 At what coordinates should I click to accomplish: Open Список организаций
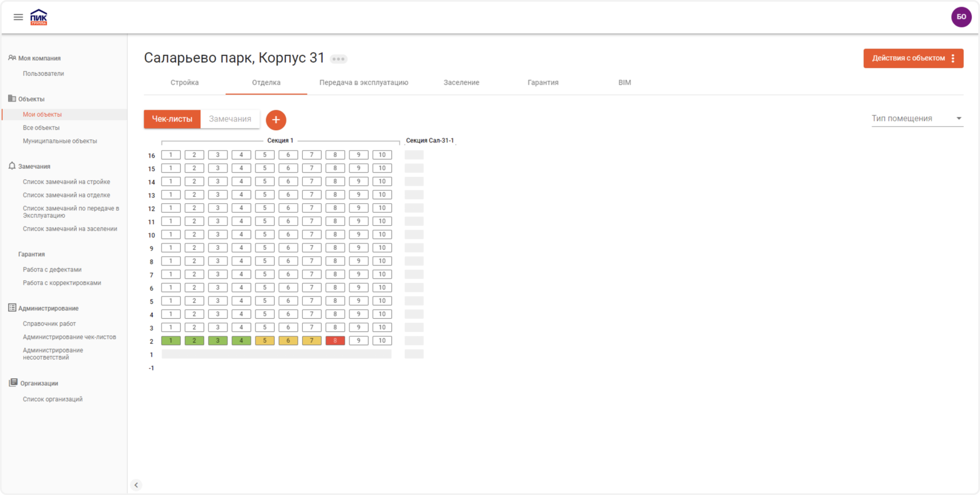[x=52, y=399]
